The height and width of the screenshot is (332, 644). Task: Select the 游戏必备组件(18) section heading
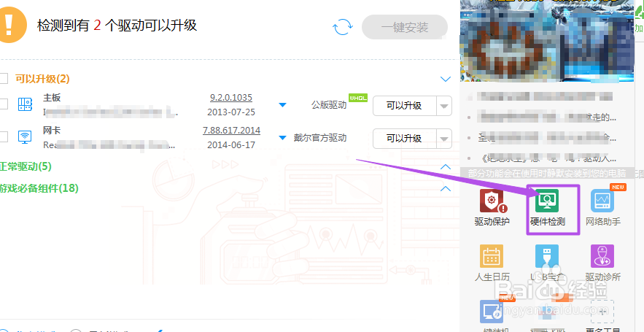39,188
